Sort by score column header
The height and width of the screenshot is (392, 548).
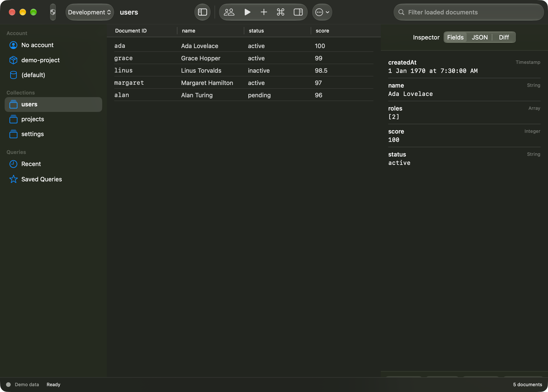pos(322,31)
